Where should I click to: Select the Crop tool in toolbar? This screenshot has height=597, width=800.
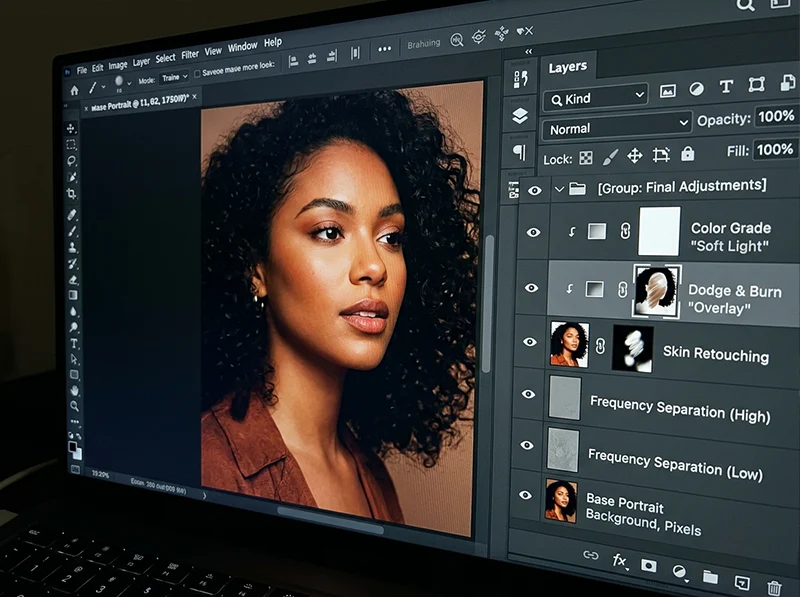(x=71, y=194)
